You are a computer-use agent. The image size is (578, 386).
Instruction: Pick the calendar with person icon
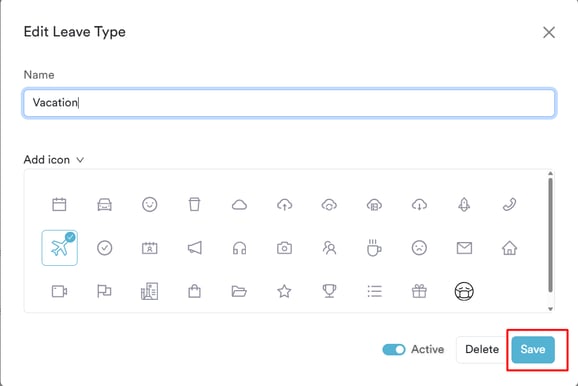pyautogui.click(x=150, y=248)
